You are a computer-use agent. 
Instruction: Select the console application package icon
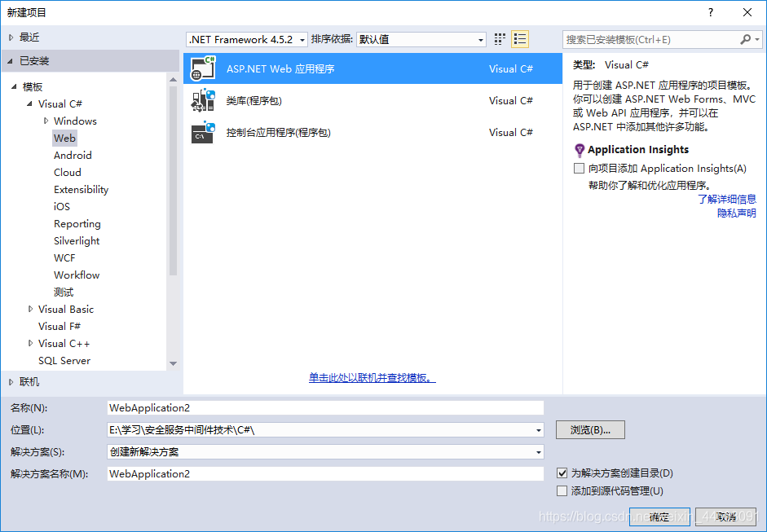[203, 133]
